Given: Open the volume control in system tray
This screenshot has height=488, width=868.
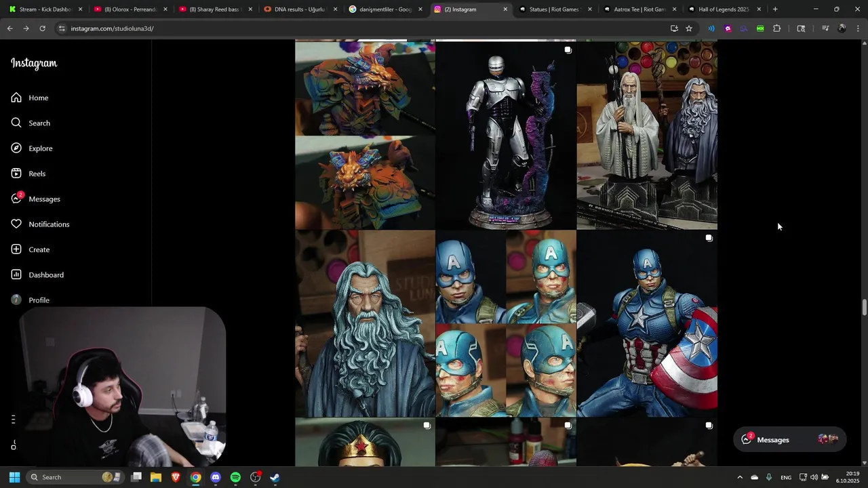Looking at the screenshot, I should [x=814, y=477].
